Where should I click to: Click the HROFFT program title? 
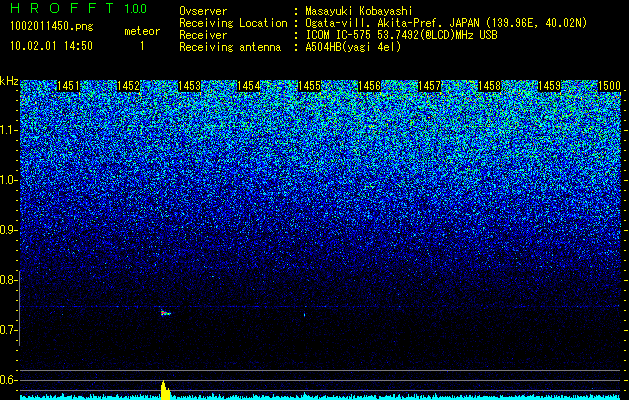(62, 8)
